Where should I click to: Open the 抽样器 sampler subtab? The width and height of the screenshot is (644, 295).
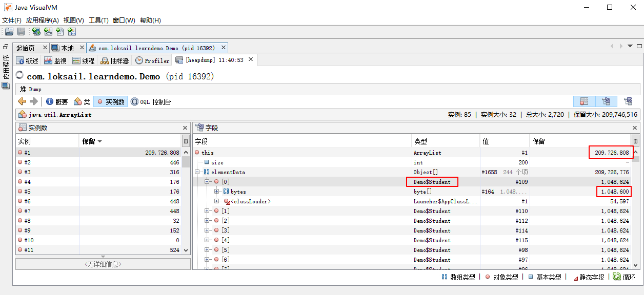[115, 60]
